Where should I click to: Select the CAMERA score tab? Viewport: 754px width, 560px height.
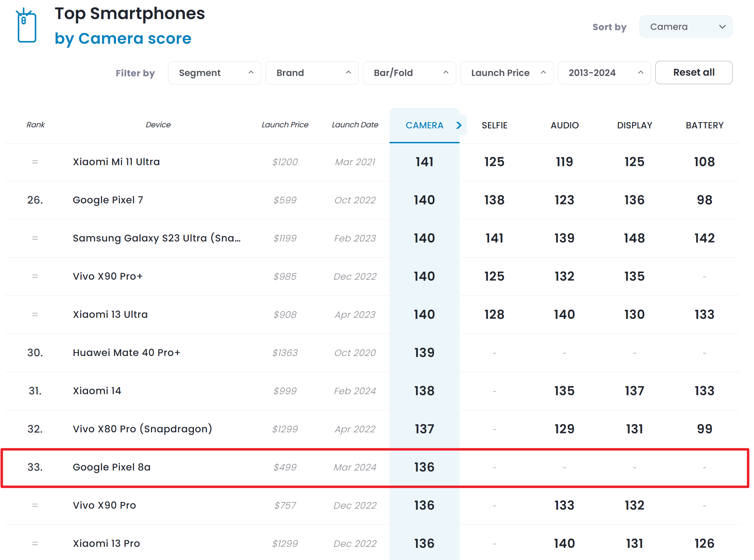pos(424,125)
